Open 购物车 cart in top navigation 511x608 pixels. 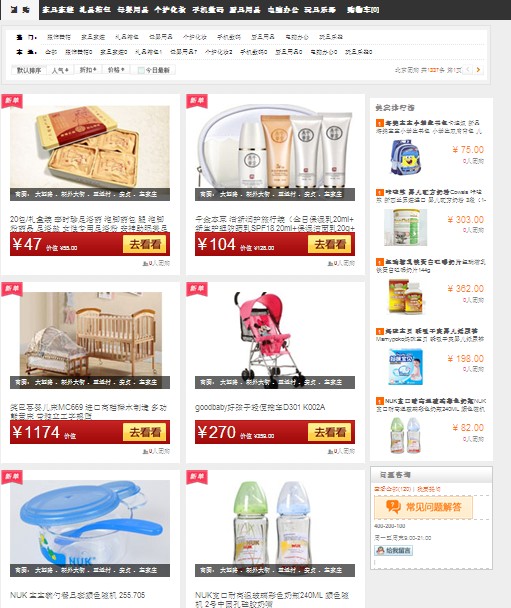point(363,10)
